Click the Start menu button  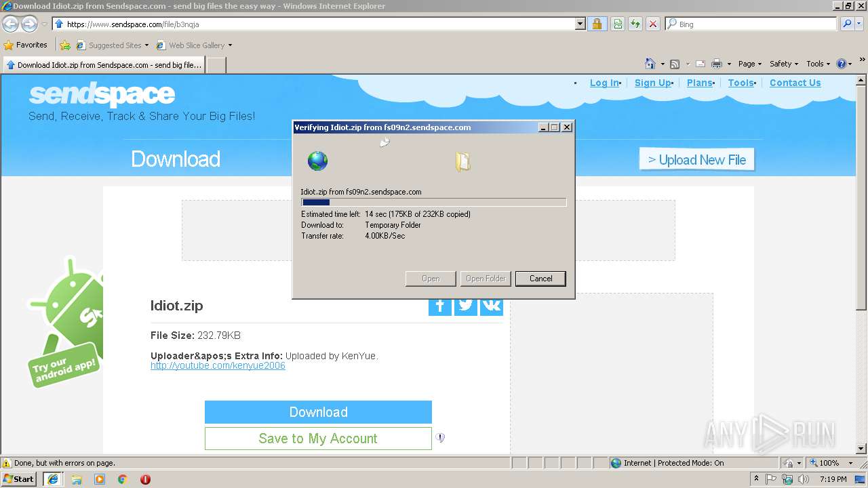19,479
